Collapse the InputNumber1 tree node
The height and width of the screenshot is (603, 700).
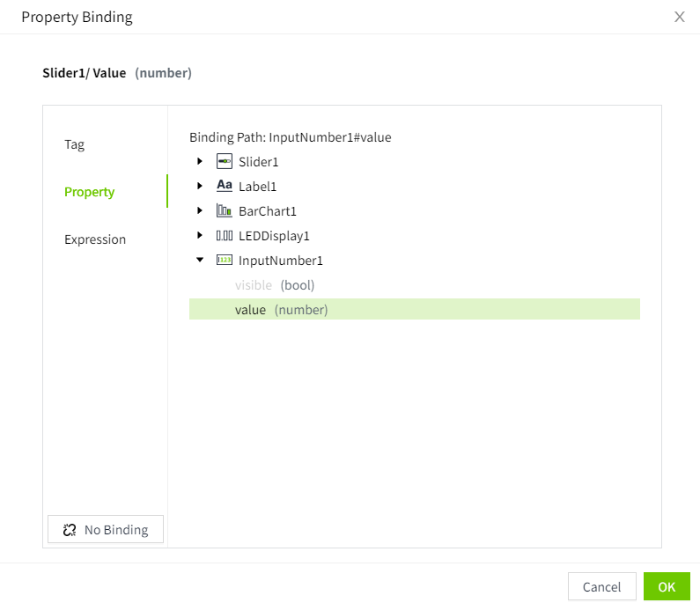(200, 261)
